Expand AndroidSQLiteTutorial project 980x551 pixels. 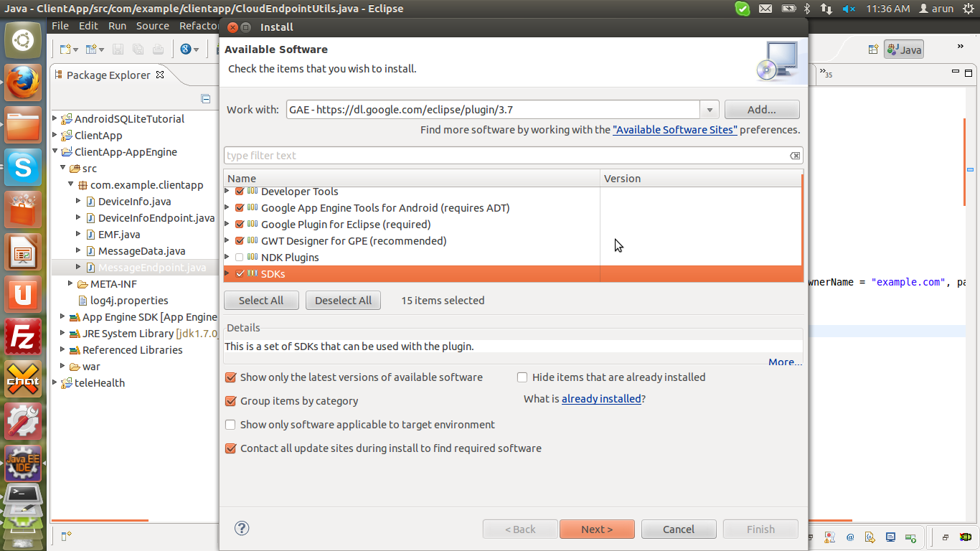click(x=55, y=118)
